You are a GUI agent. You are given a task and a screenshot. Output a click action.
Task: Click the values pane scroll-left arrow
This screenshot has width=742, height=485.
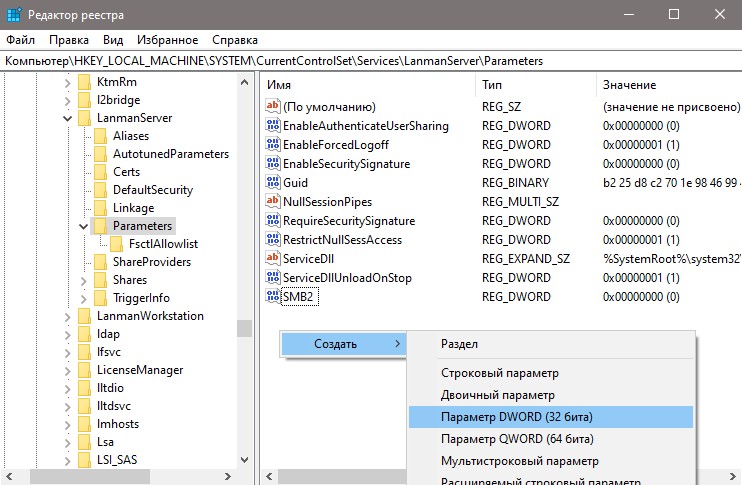(x=269, y=476)
